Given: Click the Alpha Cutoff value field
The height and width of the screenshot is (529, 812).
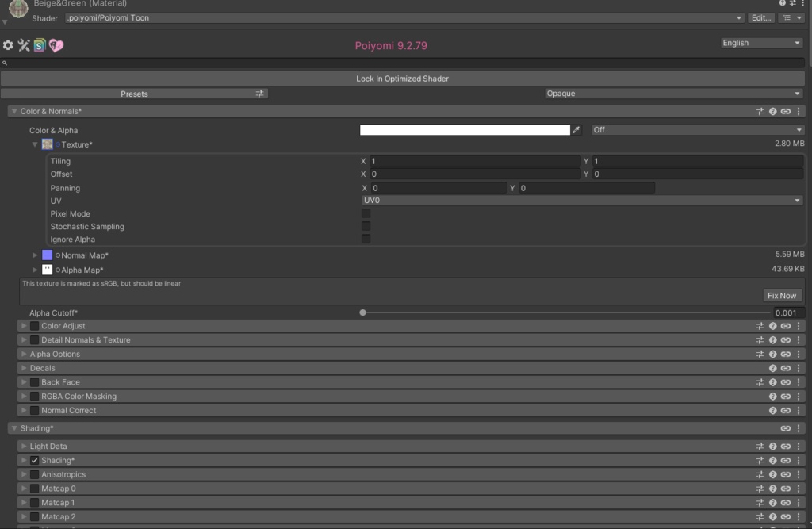Looking at the screenshot, I should click(x=789, y=313).
